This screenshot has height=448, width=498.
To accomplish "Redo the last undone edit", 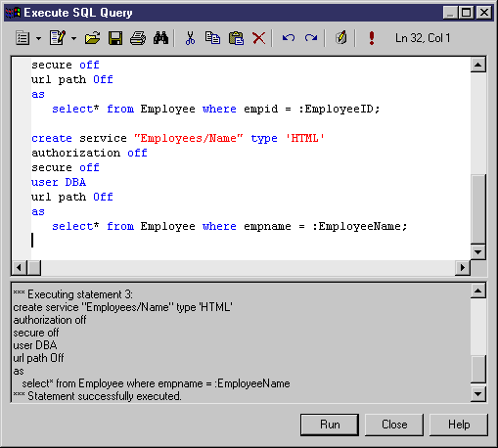I will 311,38.
